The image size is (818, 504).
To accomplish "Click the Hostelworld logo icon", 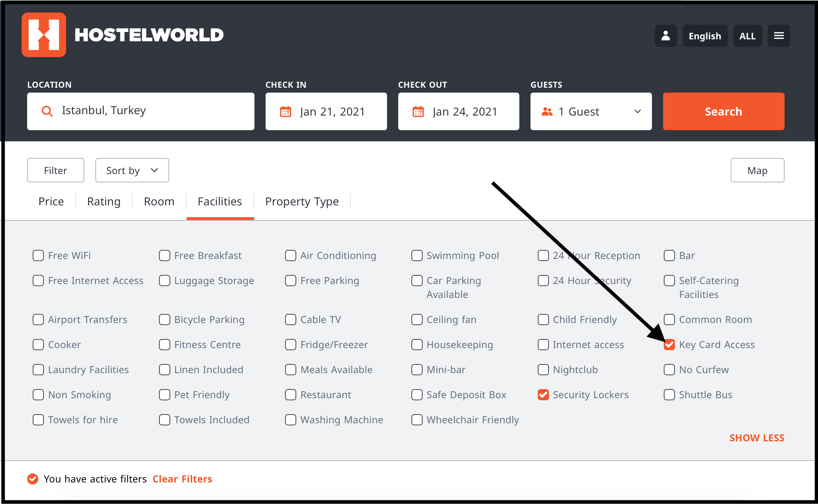I will pos(44,35).
